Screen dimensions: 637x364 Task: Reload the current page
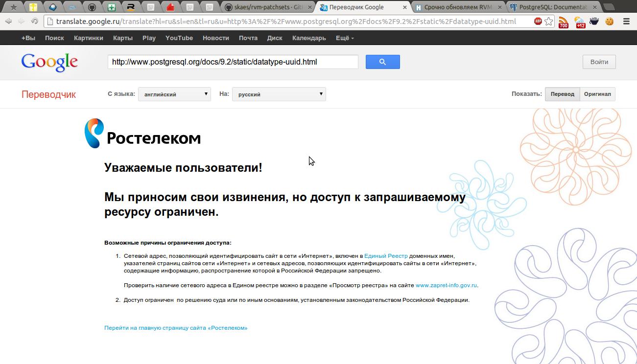pyautogui.click(x=34, y=22)
